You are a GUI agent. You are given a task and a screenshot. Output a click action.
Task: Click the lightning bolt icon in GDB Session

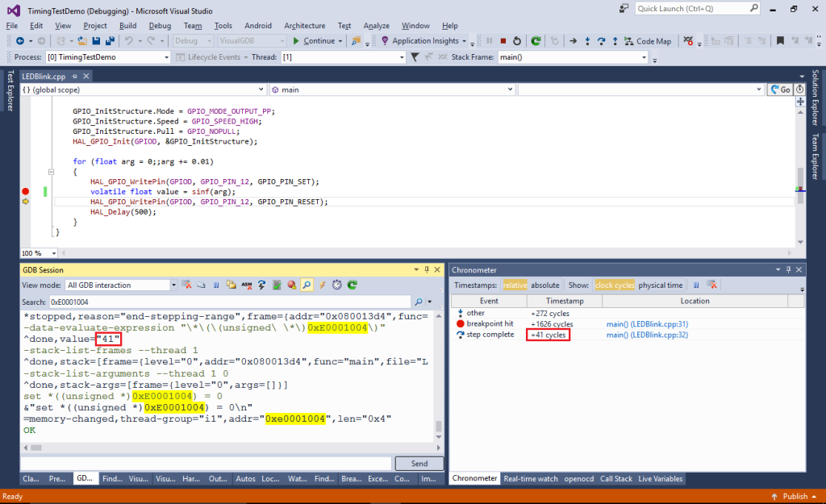point(322,285)
